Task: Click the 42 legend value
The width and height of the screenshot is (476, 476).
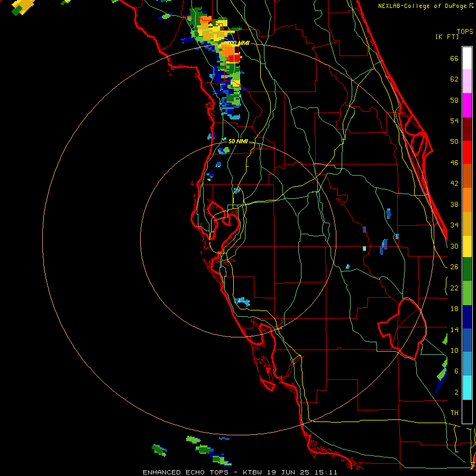Action: pos(454,184)
